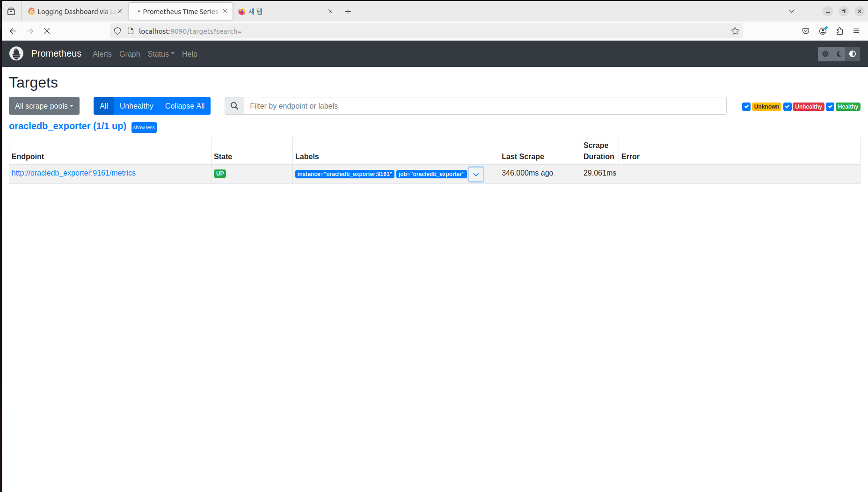Collapse oracledb_exporter with show less
Viewport: 868px width, 492px height.
tap(144, 127)
